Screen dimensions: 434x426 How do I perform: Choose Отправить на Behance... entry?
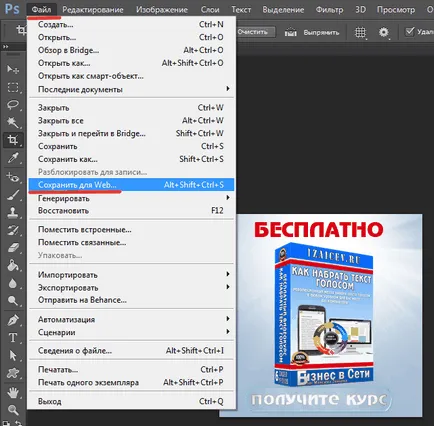(x=131, y=300)
